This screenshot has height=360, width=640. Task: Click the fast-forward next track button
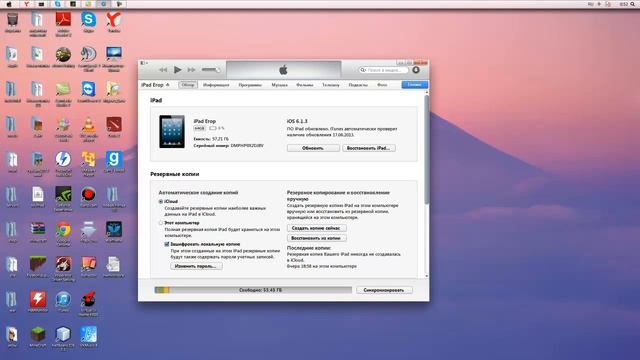[x=191, y=70]
